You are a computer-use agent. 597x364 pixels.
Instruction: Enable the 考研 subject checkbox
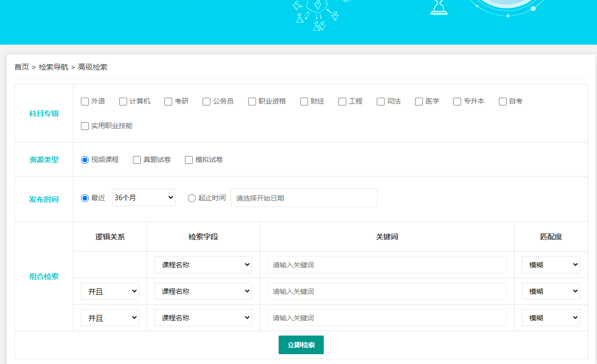coord(168,102)
